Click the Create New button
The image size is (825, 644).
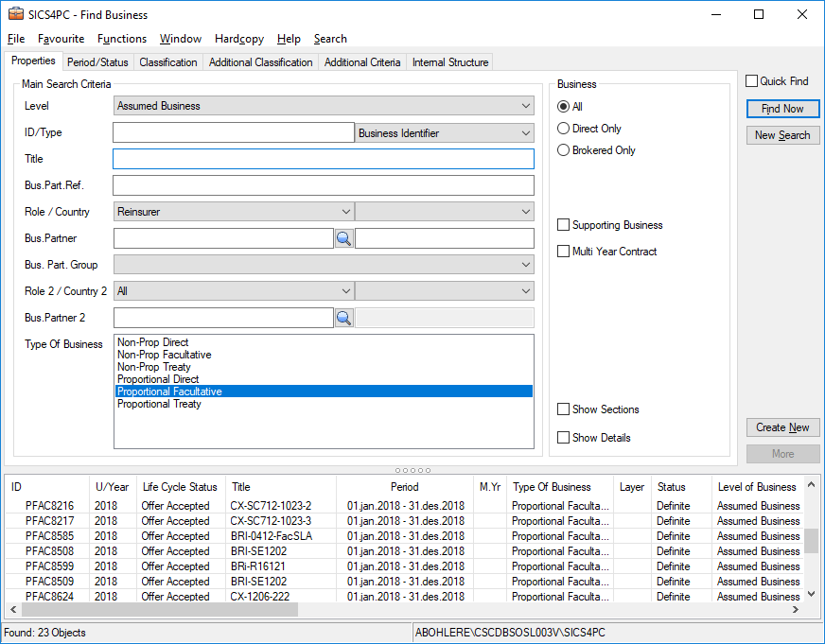[782, 427]
